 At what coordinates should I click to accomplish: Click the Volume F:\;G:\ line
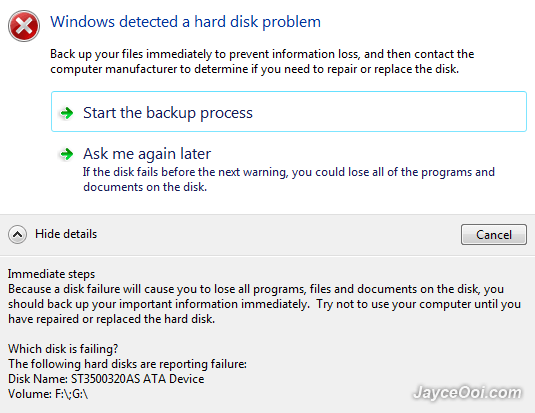pos(48,394)
